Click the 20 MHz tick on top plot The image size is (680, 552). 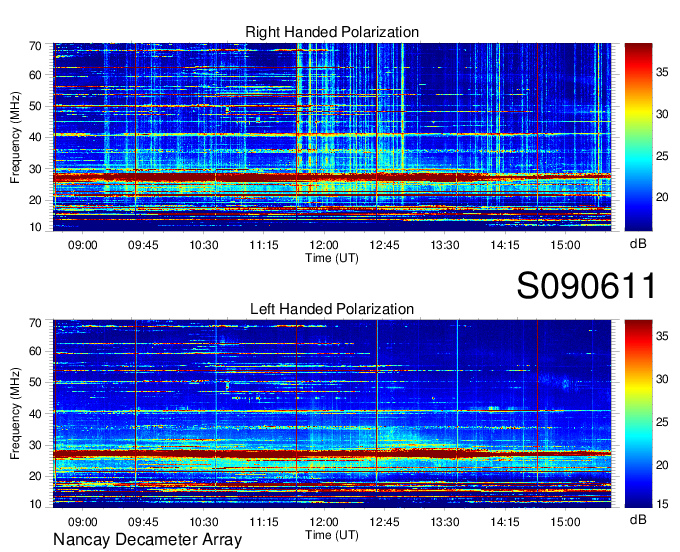(35, 201)
